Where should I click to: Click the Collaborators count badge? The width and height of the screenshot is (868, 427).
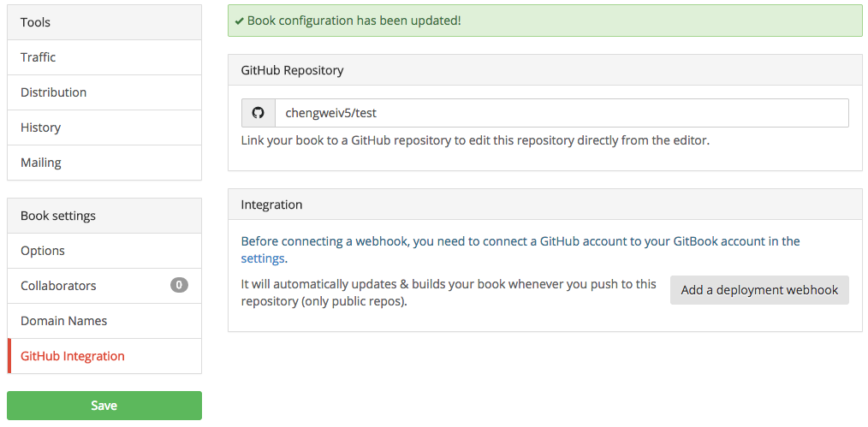tap(179, 286)
